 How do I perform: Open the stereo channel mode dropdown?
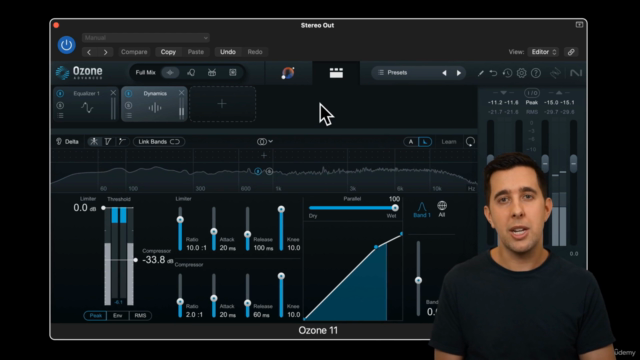264,142
